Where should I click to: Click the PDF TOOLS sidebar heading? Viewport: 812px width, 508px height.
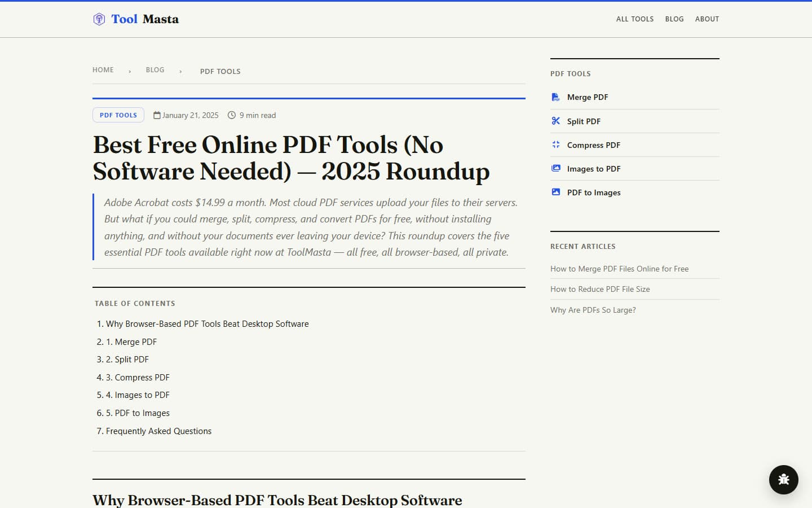coord(571,74)
